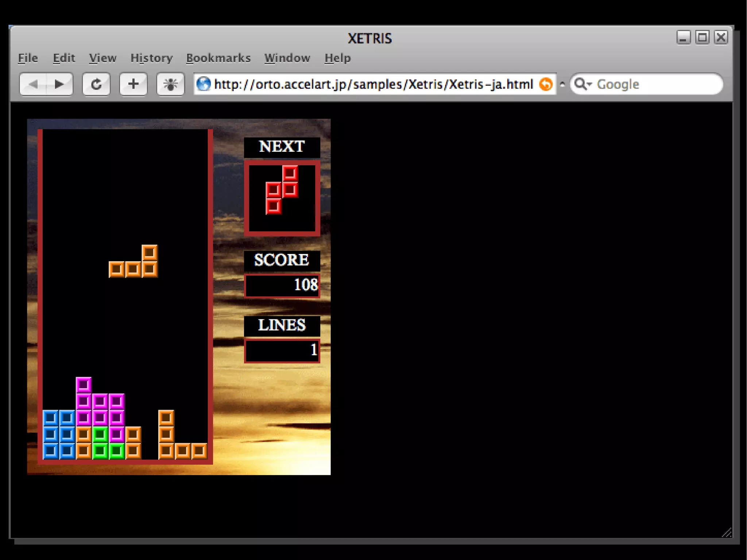Click the falling orange L-shaped tetromino
Image resolution: width=747 pixels, height=560 pixels.
point(133,269)
